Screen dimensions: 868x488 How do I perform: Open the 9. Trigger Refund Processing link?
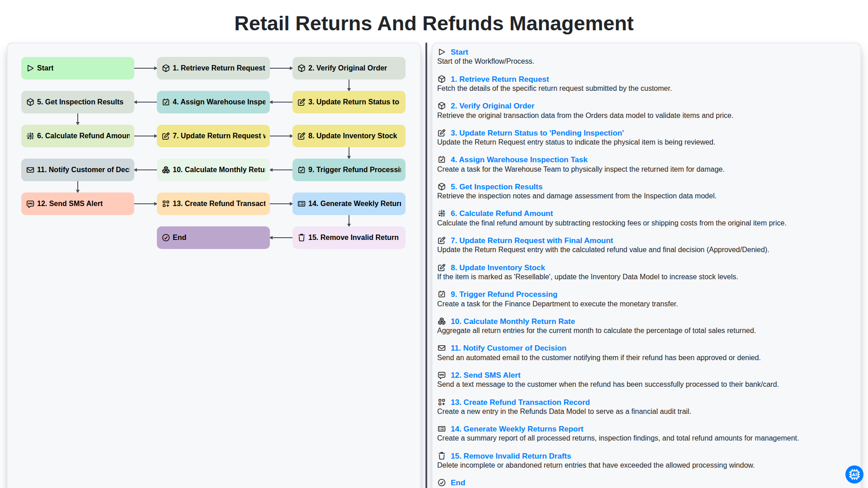pyautogui.click(x=504, y=294)
